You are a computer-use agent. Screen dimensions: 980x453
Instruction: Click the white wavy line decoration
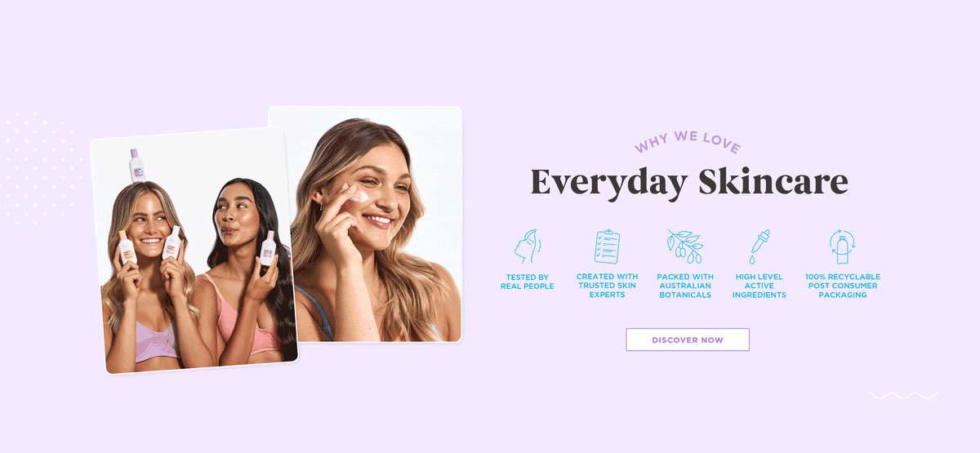[903, 396]
